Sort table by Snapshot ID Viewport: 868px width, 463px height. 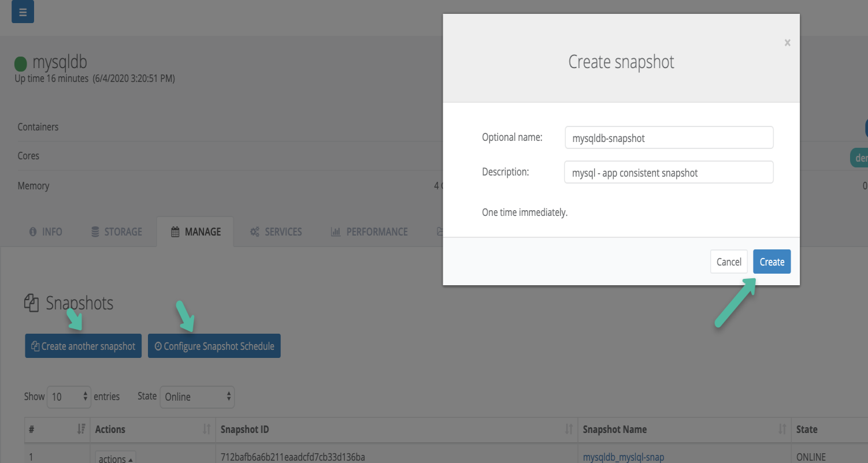[x=396, y=430]
